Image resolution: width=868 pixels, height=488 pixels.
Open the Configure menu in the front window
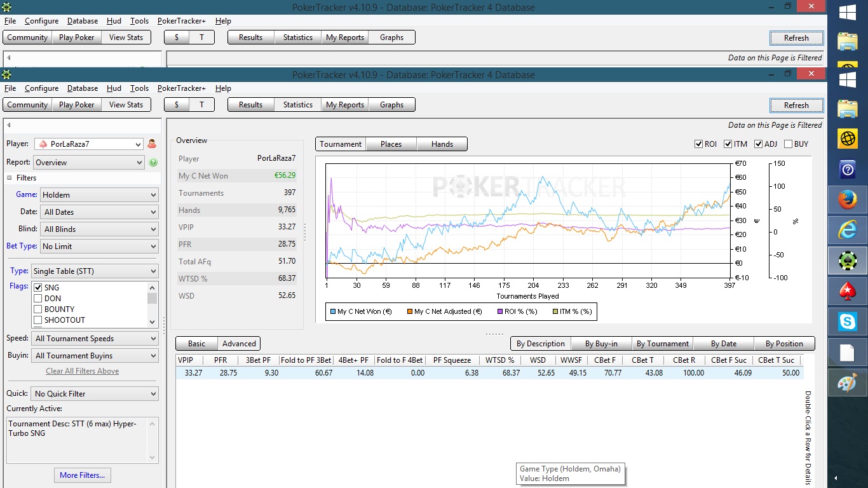point(41,88)
